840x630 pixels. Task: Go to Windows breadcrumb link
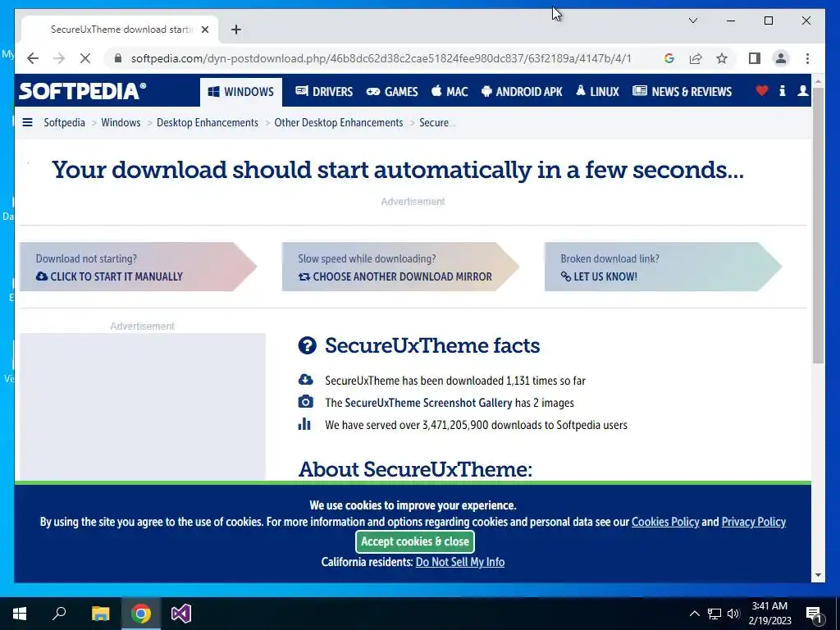pyautogui.click(x=121, y=123)
